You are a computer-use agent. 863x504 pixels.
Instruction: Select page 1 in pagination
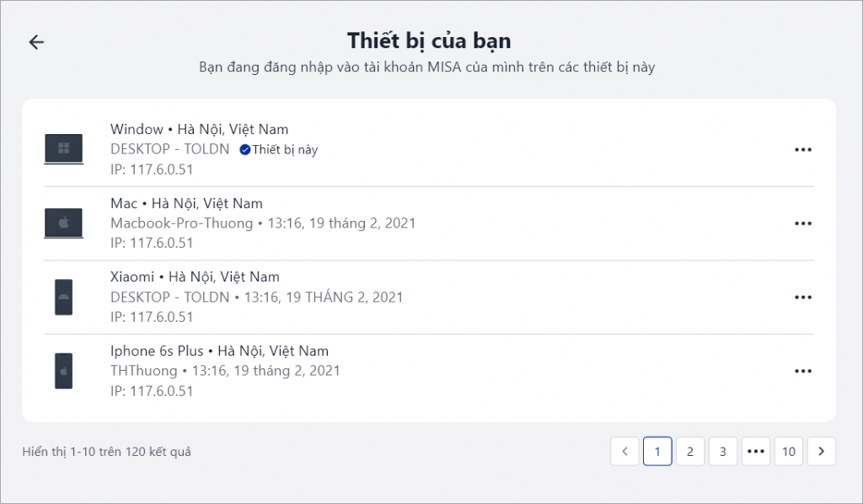click(x=657, y=451)
